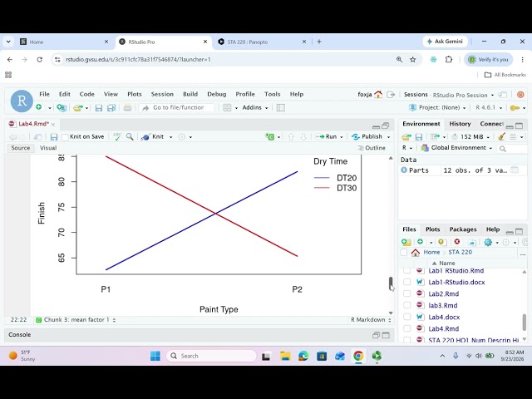Clear environment objects with the broom icon
The height and width of the screenshot is (399, 532).
501,136
